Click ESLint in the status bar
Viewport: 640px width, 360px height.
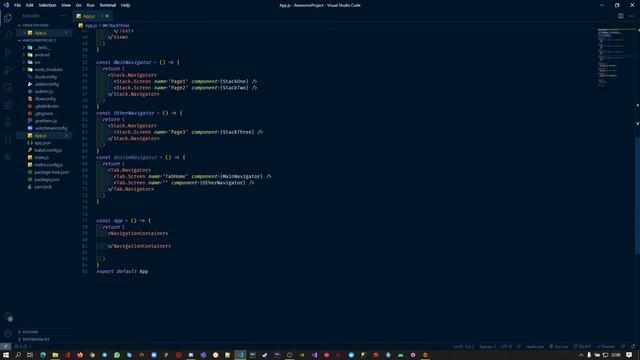(582, 347)
